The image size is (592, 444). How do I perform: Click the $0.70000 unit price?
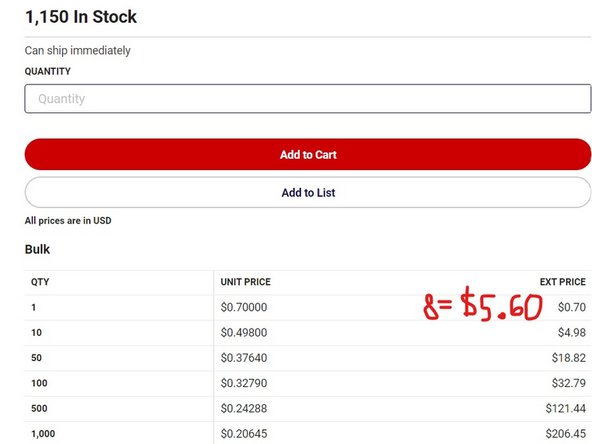click(244, 307)
